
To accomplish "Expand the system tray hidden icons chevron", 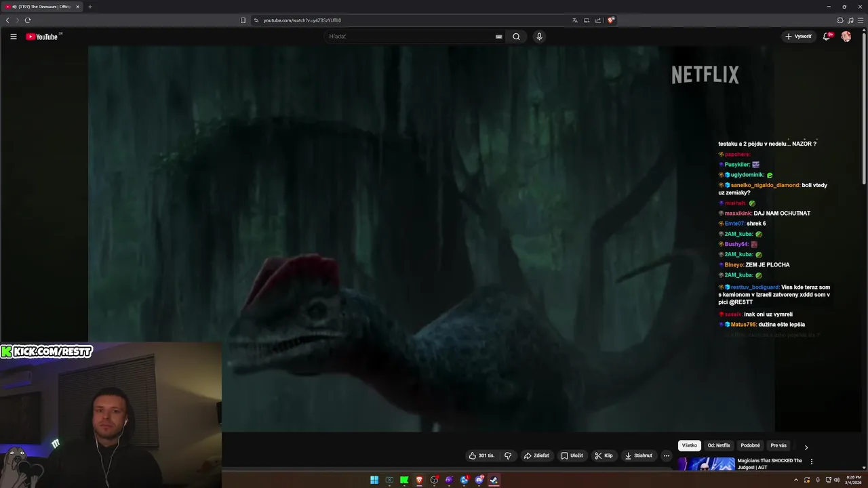I will 796,480.
